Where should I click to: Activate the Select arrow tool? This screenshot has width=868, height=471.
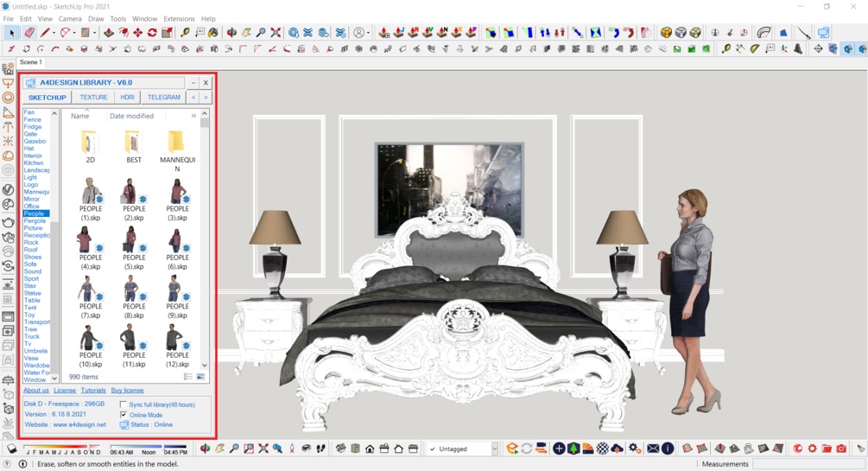point(12,33)
